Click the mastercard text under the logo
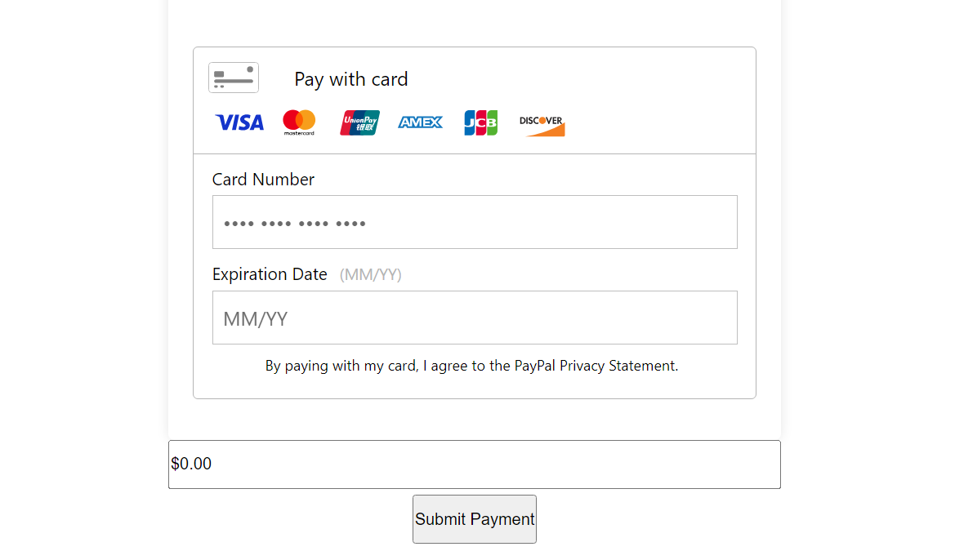This screenshot has height=560, width=955. [299, 133]
